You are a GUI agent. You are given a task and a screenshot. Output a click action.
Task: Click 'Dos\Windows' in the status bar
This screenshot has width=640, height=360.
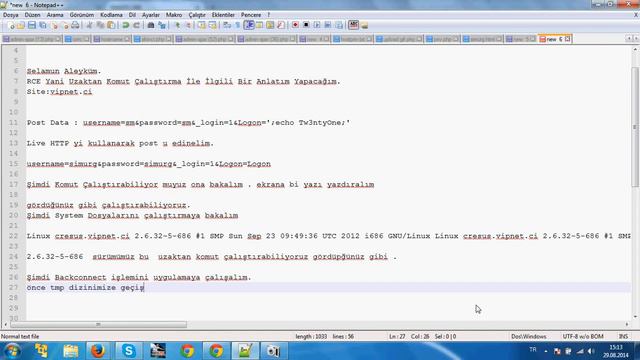point(529,337)
